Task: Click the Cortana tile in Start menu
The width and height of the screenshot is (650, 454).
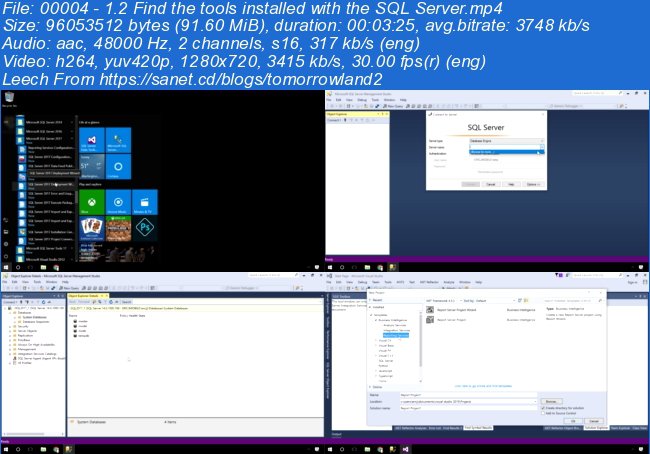Action: (x=117, y=165)
